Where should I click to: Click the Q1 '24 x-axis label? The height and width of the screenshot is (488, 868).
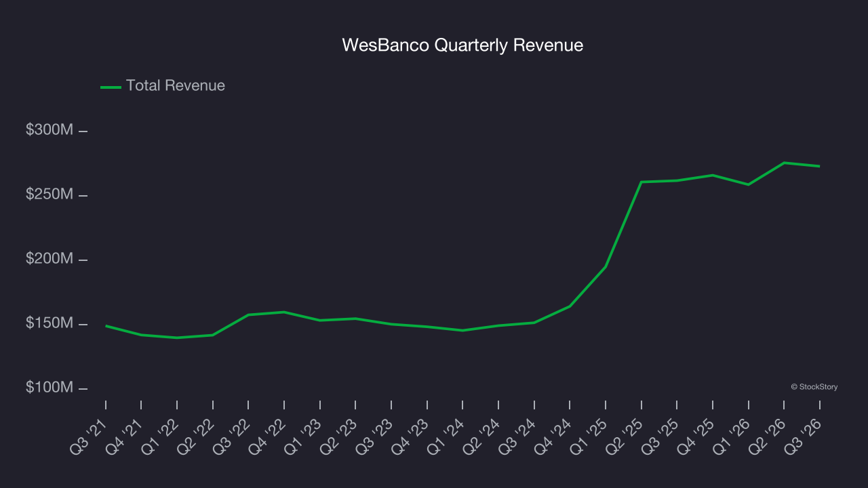(x=446, y=436)
